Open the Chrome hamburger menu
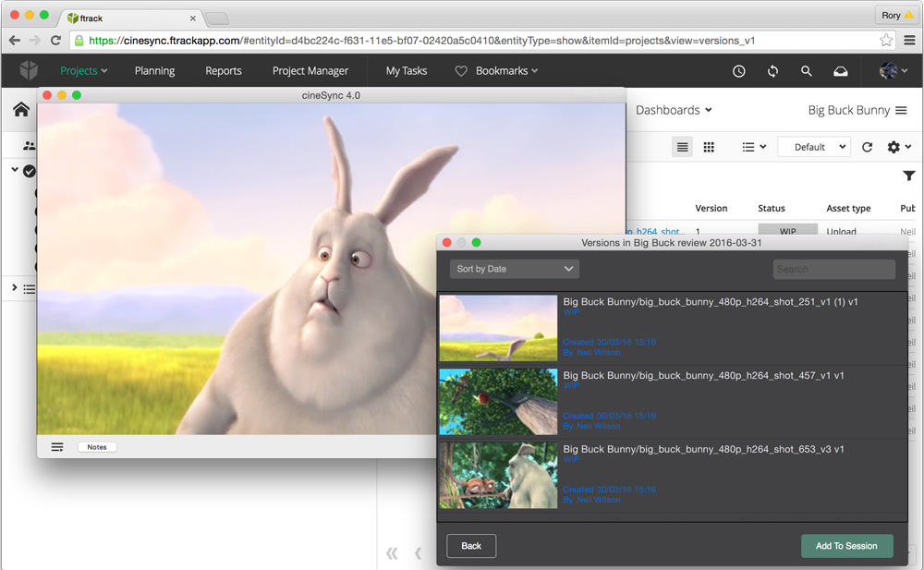This screenshot has width=924, height=570. click(x=909, y=40)
